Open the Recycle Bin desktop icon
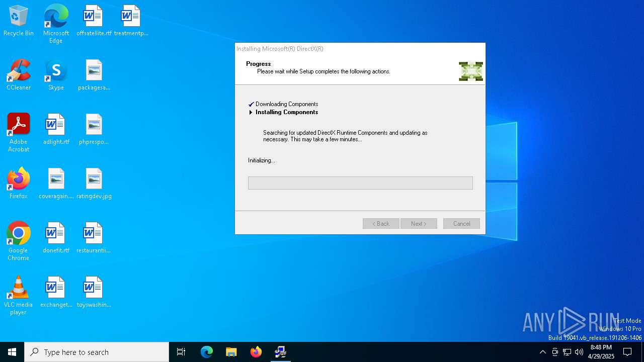 pos(19,21)
